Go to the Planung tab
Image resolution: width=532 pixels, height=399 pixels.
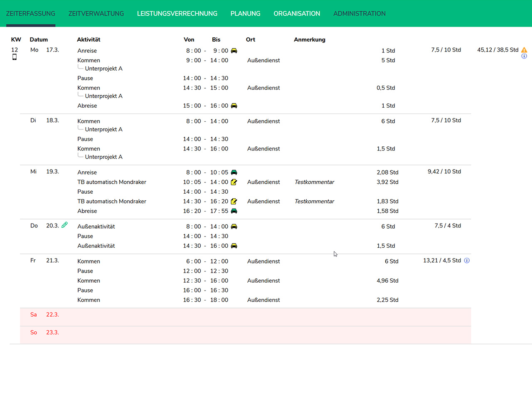point(245,14)
